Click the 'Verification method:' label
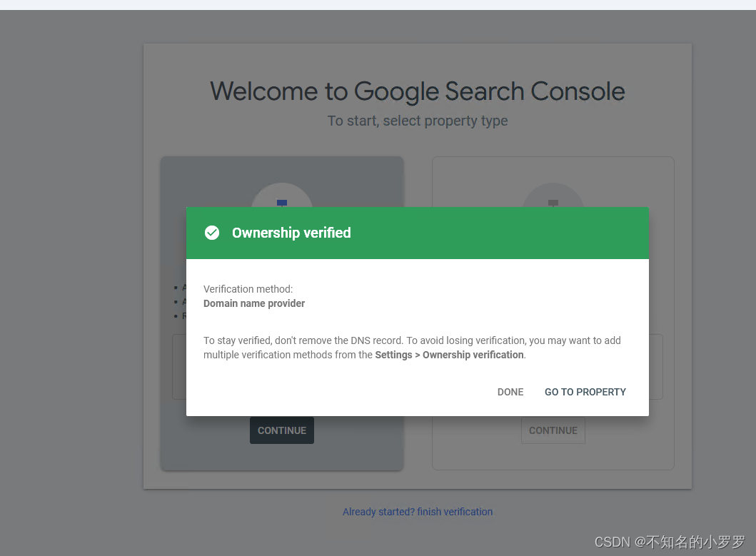Image resolution: width=756 pixels, height=556 pixels. coord(248,289)
